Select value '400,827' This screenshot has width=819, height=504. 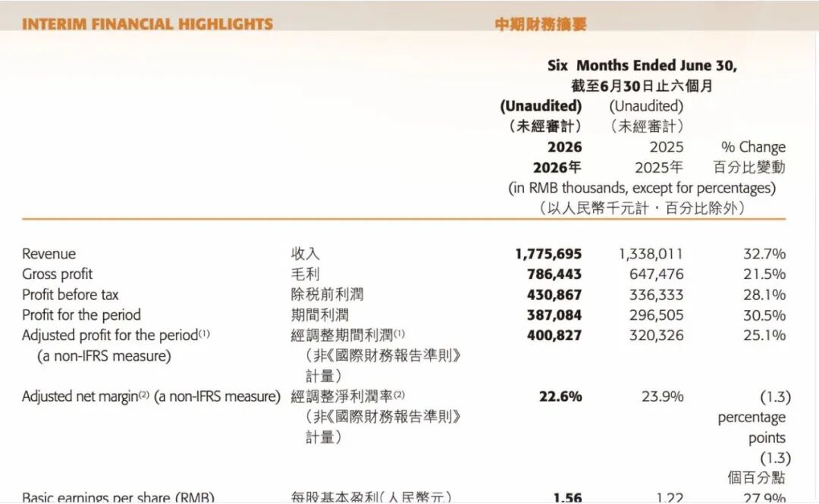pyautogui.click(x=554, y=335)
